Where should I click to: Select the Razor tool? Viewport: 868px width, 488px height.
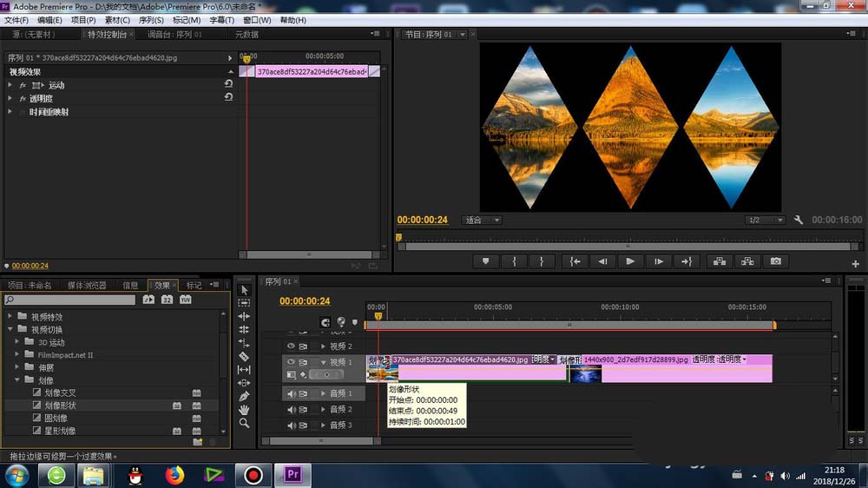pos(244,356)
